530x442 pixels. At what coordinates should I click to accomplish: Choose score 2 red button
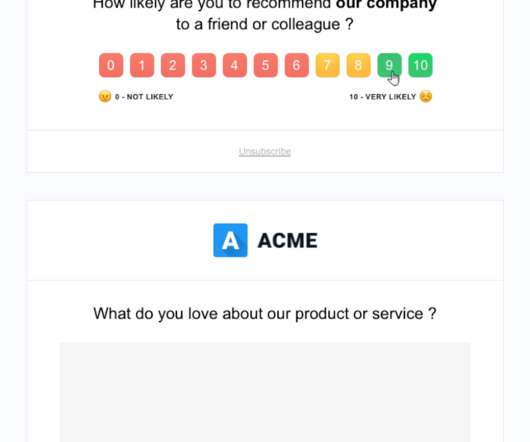click(173, 65)
